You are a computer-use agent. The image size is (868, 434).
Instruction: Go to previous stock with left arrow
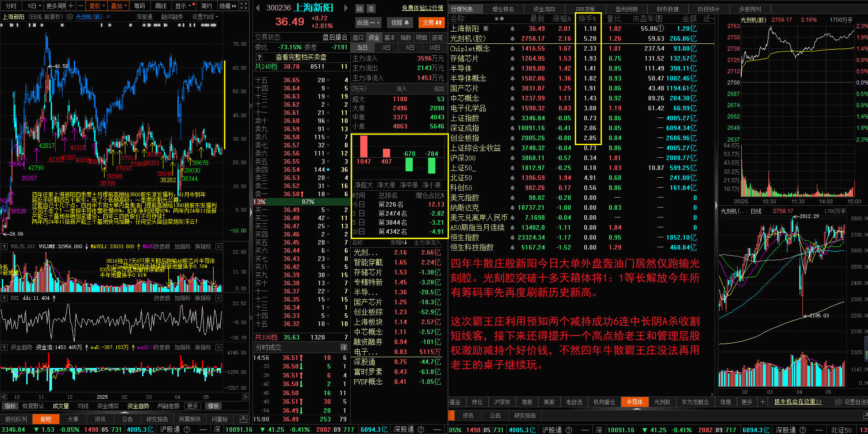258,8
